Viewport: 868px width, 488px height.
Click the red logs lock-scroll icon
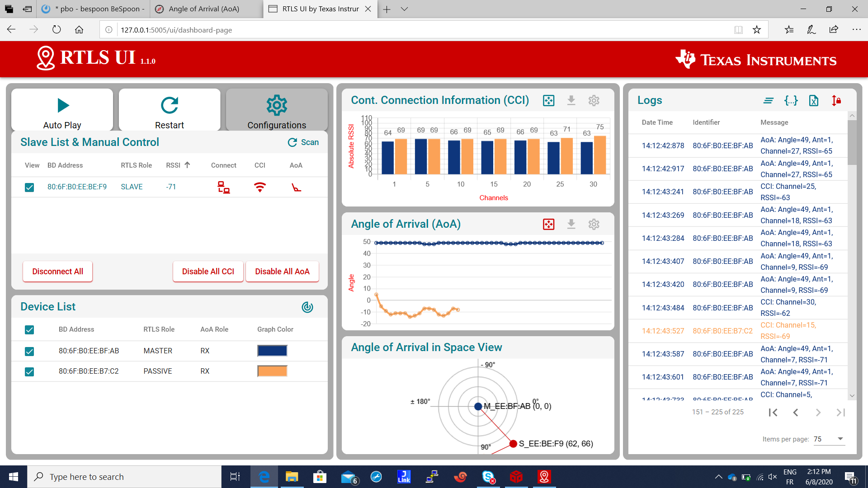[x=836, y=101]
